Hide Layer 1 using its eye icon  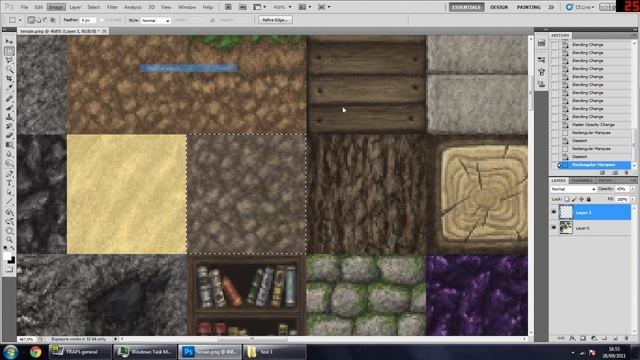pyautogui.click(x=554, y=212)
